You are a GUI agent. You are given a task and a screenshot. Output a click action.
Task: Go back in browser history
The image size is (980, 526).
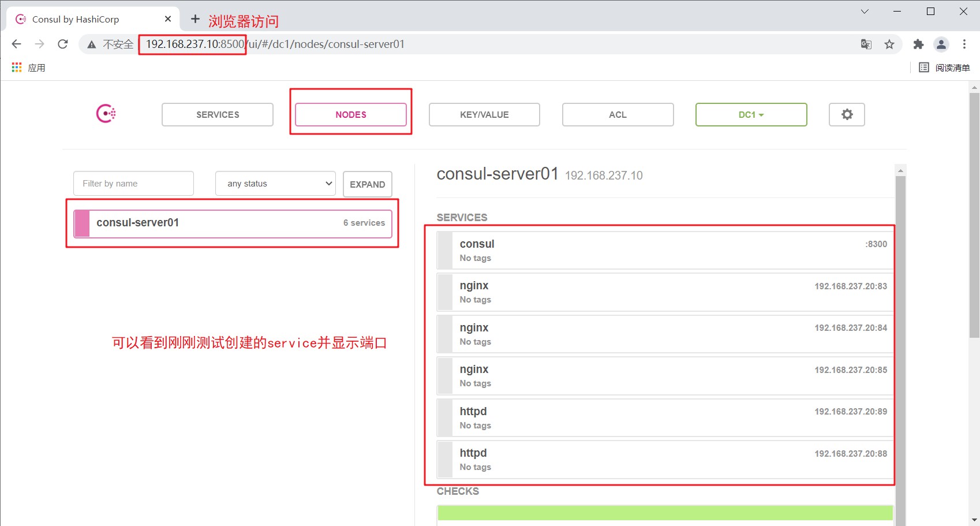(17, 44)
